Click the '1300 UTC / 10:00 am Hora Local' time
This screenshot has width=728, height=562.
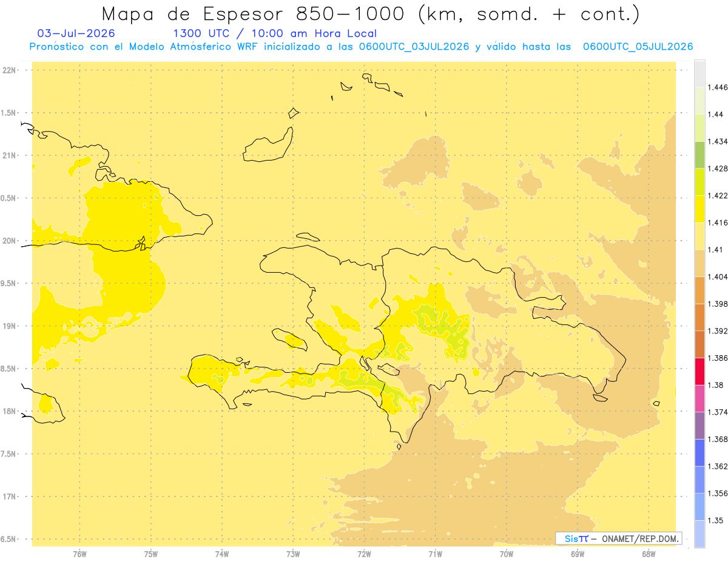click(x=275, y=34)
